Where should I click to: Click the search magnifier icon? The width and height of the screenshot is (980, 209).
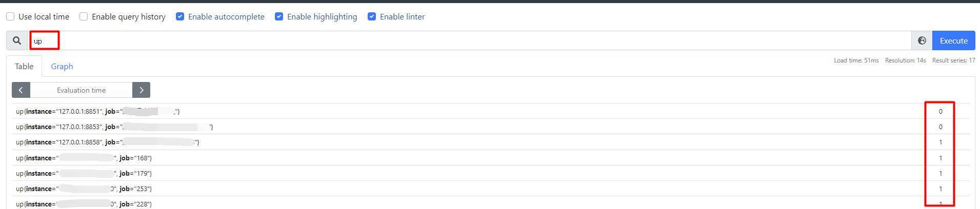[x=17, y=40]
